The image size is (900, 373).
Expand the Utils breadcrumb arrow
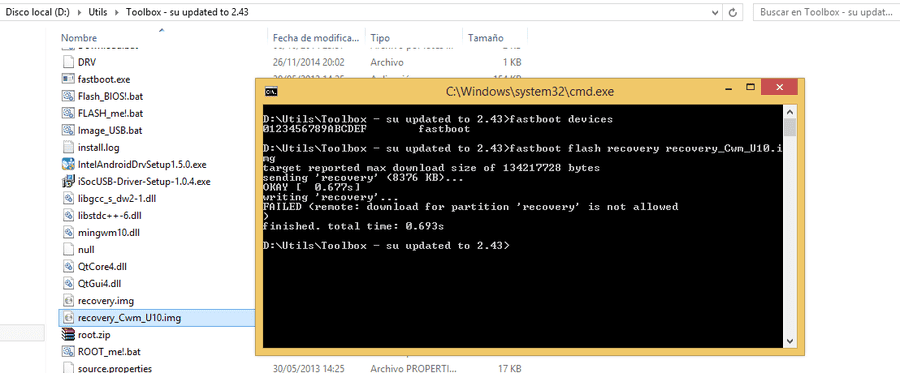[x=117, y=11]
